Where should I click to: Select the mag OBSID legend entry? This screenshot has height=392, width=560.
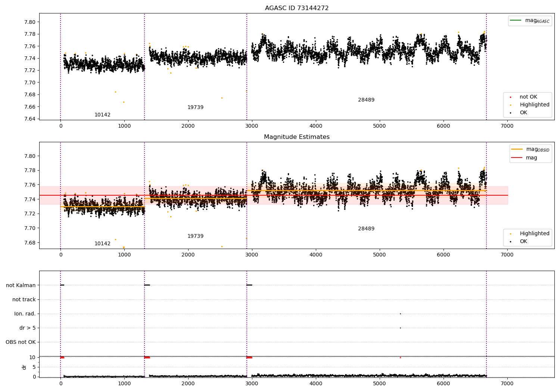point(531,149)
